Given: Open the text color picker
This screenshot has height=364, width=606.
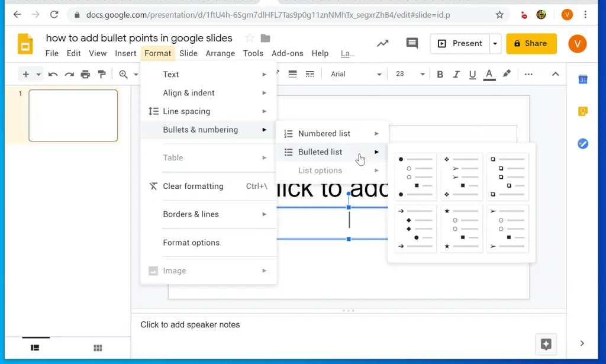Looking at the screenshot, I should coord(489,74).
